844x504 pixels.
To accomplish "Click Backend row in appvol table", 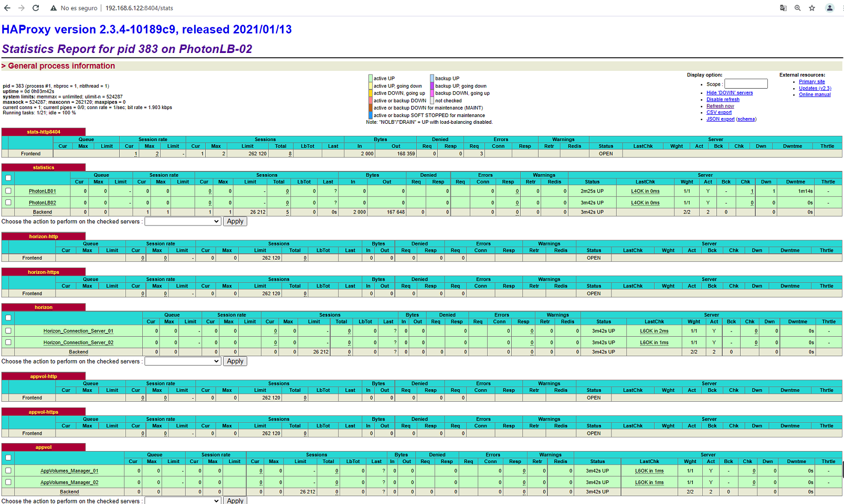I will tap(422, 492).
